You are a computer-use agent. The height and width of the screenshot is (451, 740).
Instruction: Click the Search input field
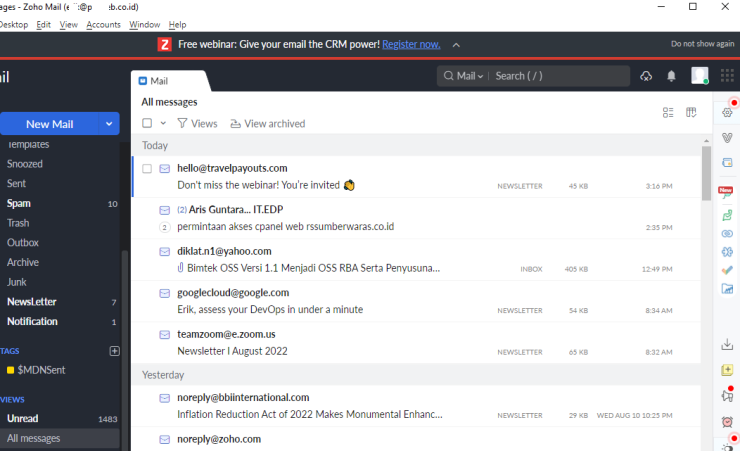pos(559,76)
